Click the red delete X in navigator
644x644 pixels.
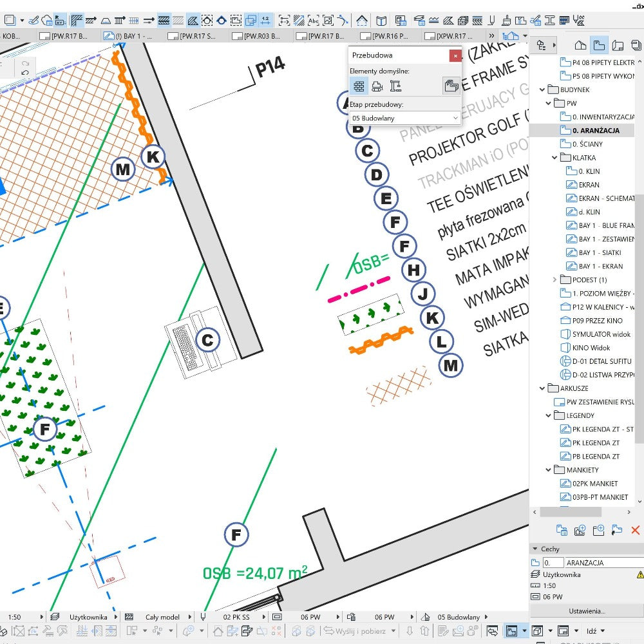pos(635,530)
